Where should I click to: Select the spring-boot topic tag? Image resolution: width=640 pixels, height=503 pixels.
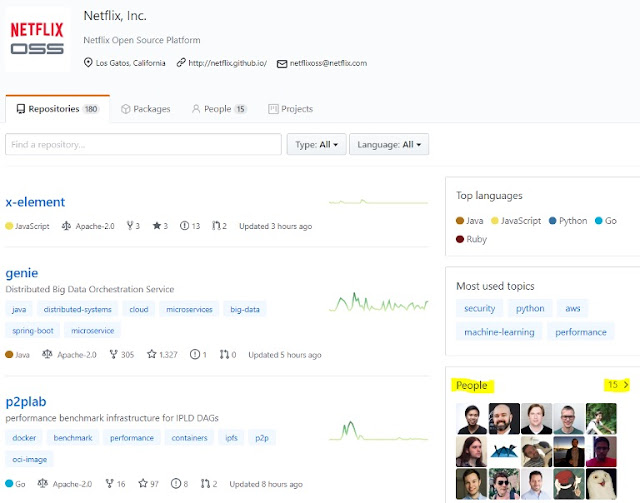click(33, 331)
